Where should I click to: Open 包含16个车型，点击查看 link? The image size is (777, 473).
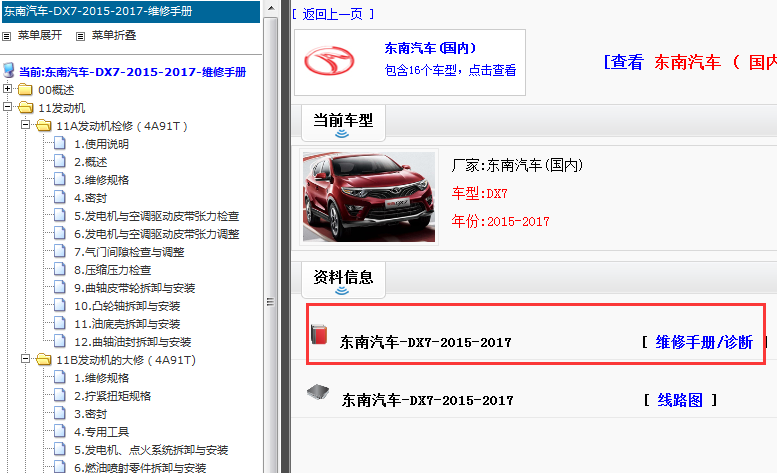point(450,70)
